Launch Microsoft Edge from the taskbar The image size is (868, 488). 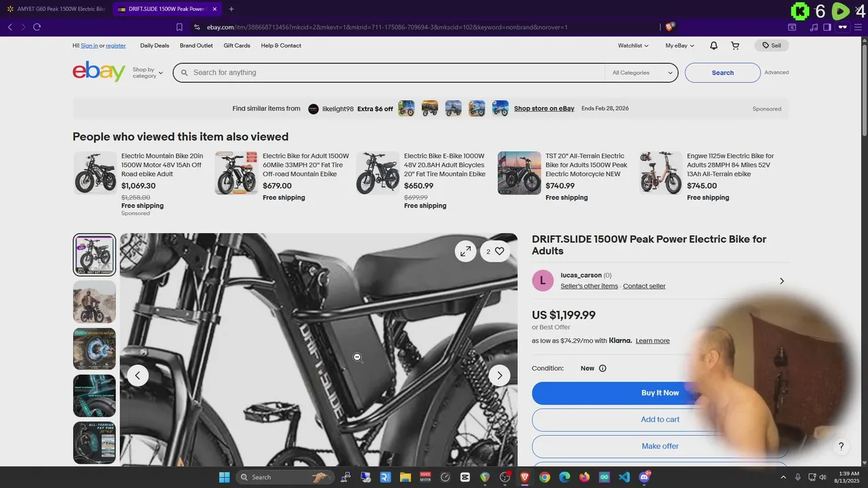564,477
